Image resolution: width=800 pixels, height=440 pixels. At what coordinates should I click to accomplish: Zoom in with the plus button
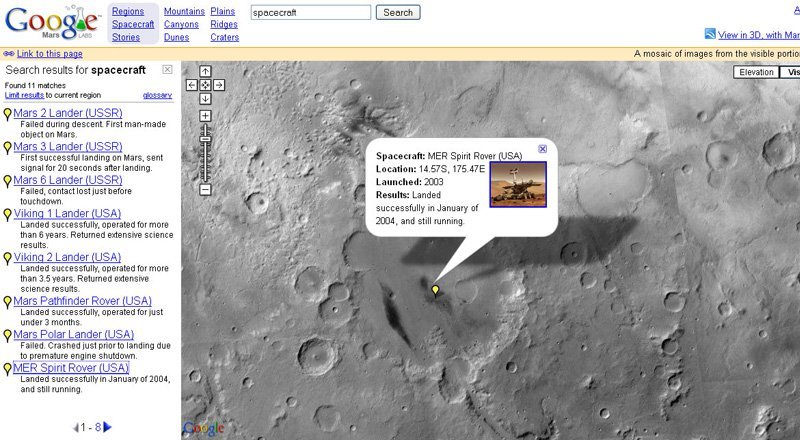point(205,116)
